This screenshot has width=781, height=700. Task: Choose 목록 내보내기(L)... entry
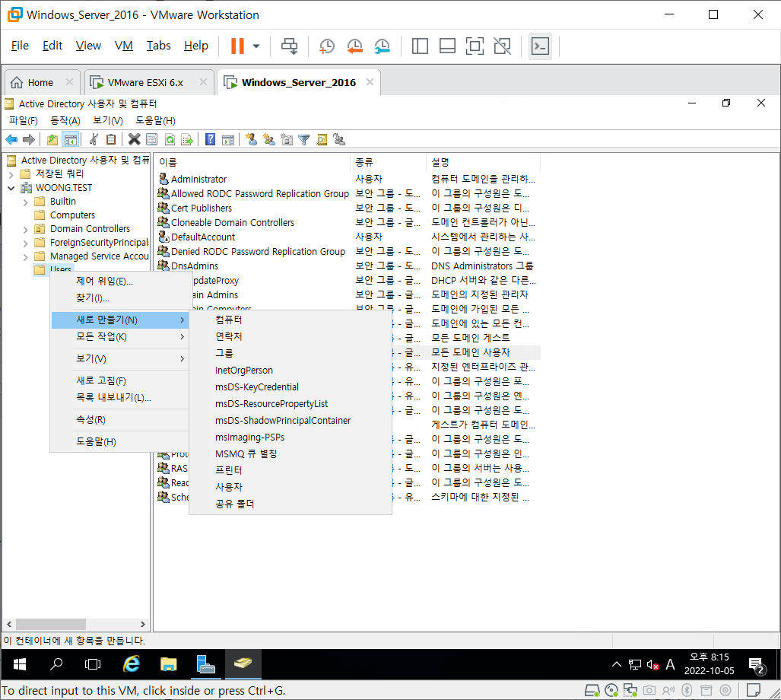[x=120, y=398]
